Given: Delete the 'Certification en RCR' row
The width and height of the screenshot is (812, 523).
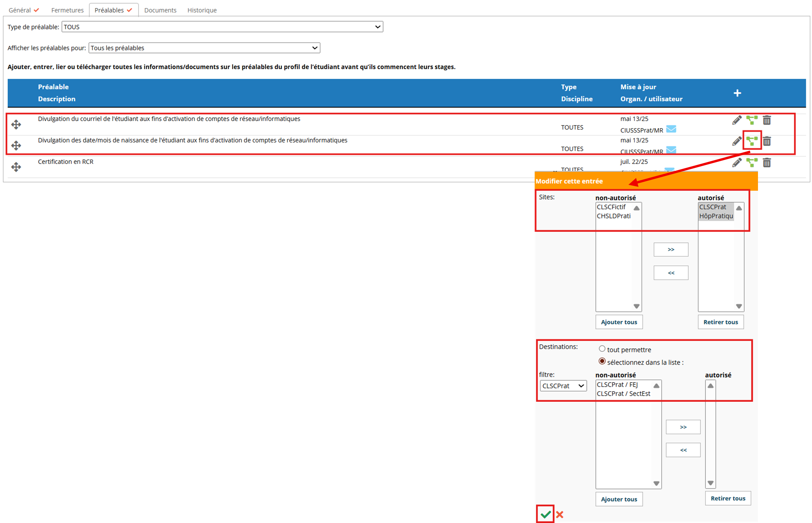Looking at the screenshot, I should tap(767, 163).
